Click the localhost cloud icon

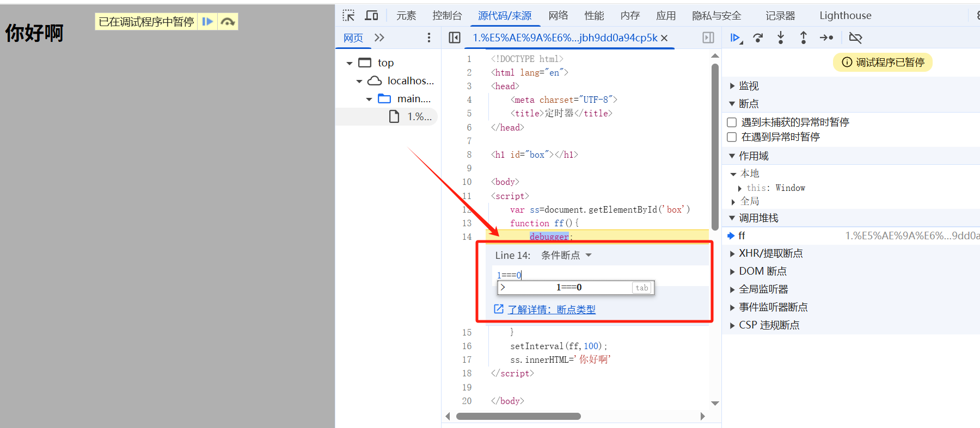(375, 80)
